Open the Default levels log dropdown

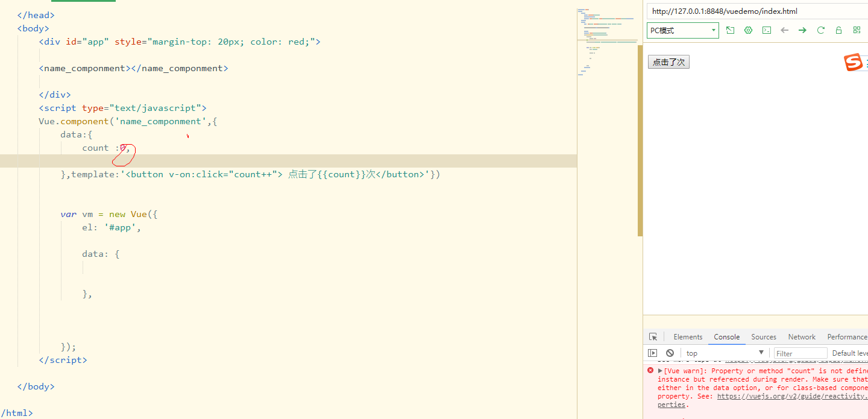click(x=849, y=353)
